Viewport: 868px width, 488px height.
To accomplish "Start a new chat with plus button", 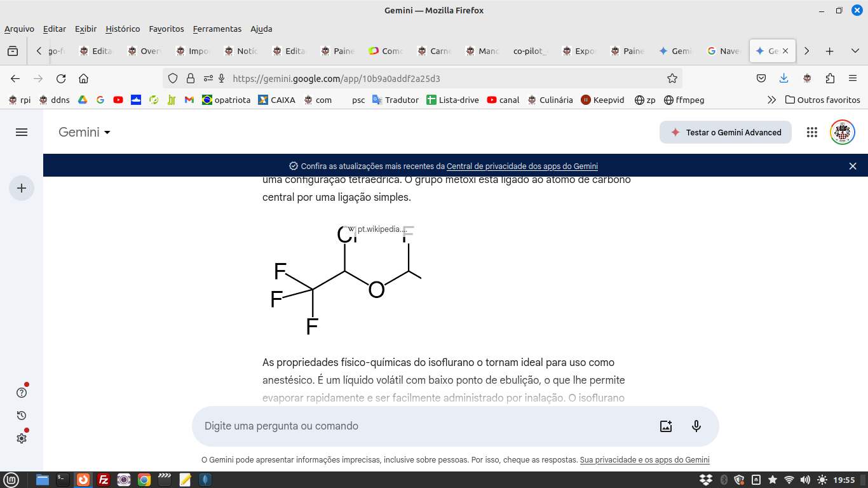I will [x=22, y=188].
